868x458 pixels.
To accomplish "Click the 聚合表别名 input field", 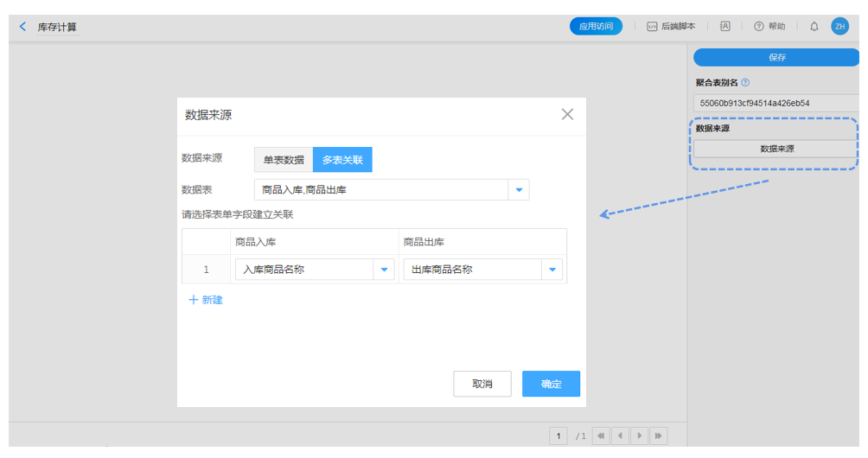I will point(775,103).
